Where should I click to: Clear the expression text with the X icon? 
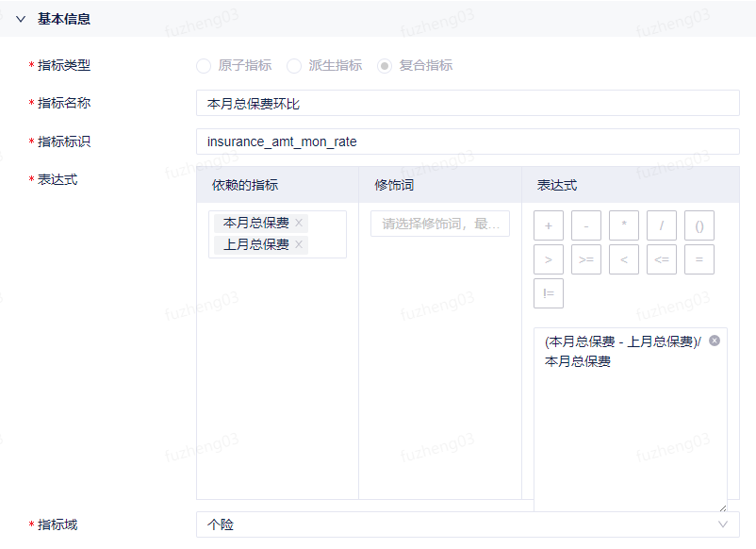715,341
